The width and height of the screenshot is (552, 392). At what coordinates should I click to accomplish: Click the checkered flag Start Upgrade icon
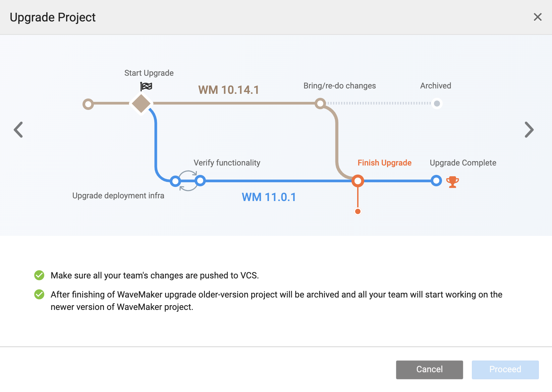pyautogui.click(x=146, y=86)
